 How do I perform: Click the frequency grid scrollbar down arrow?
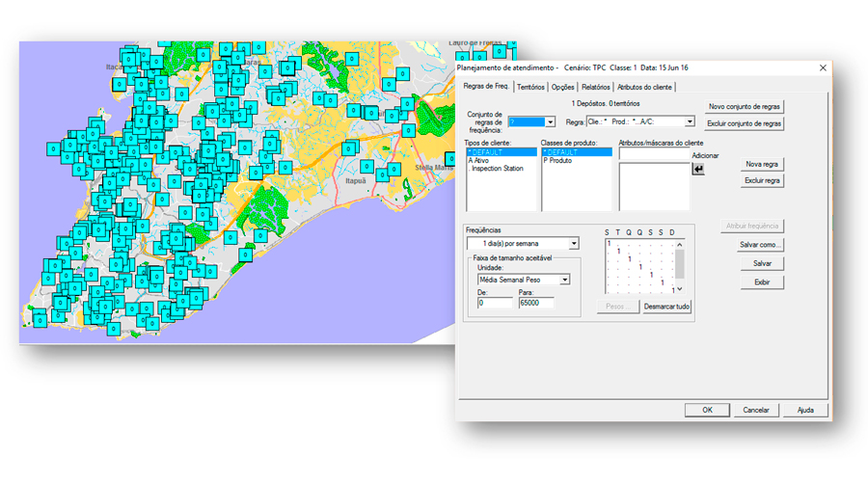(679, 288)
